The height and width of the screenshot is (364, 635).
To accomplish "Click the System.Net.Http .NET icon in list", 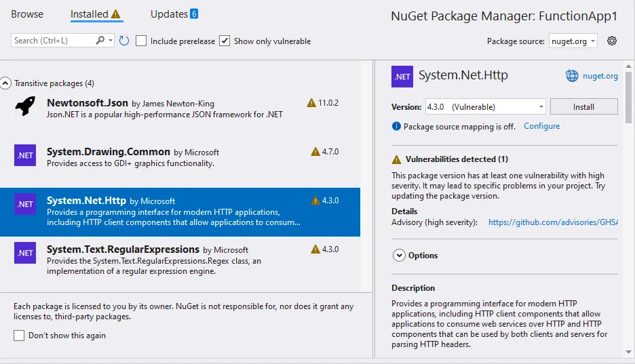I will click(25, 204).
